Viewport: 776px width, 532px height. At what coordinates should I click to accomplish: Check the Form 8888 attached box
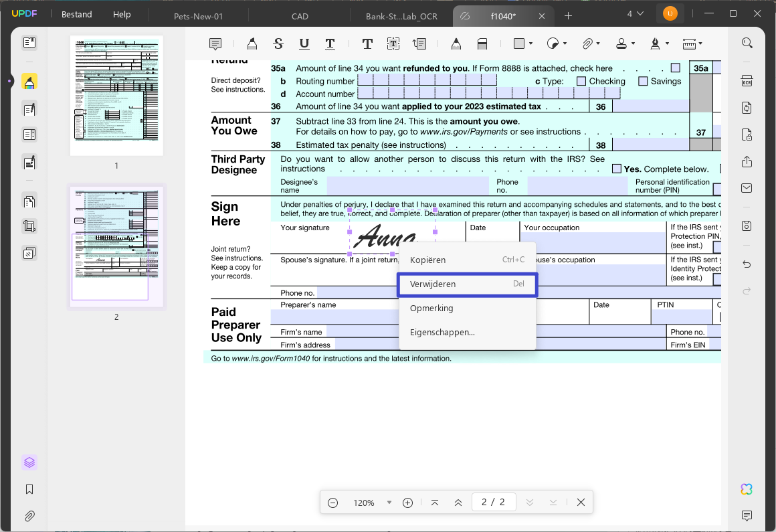point(676,68)
